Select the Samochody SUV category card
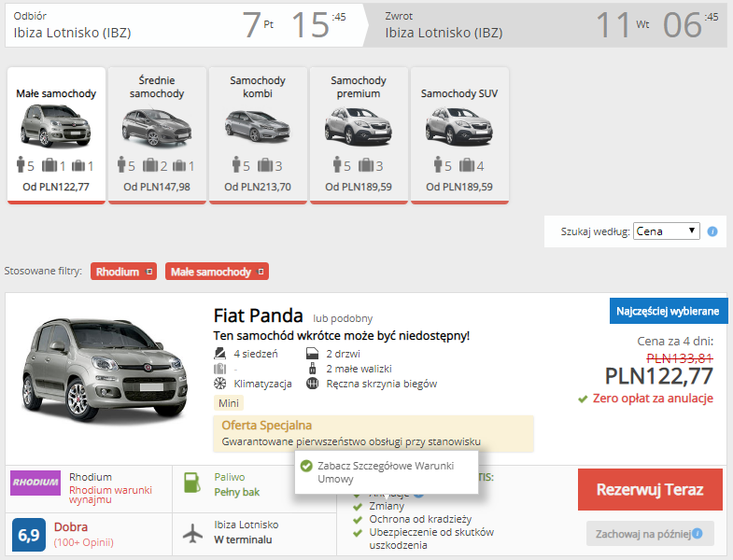 click(x=459, y=135)
